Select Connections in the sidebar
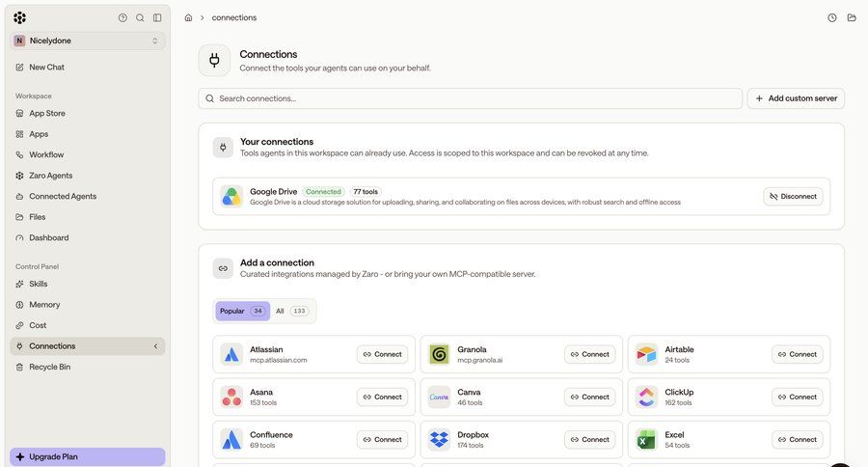This screenshot has width=868, height=467. click(x=88, y=346)
